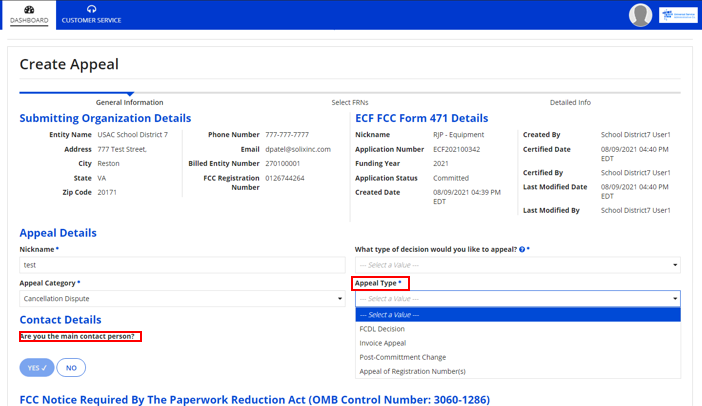Screen dimensions: 702x406
Task: Click the Dashboard gauge icon
Action: pos(29,9)
